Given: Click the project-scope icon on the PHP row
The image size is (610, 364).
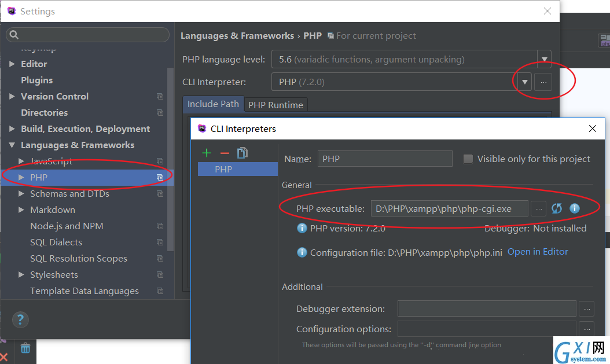Looking at the screenshot, I should pyautogui.click(x=160, y=177).
